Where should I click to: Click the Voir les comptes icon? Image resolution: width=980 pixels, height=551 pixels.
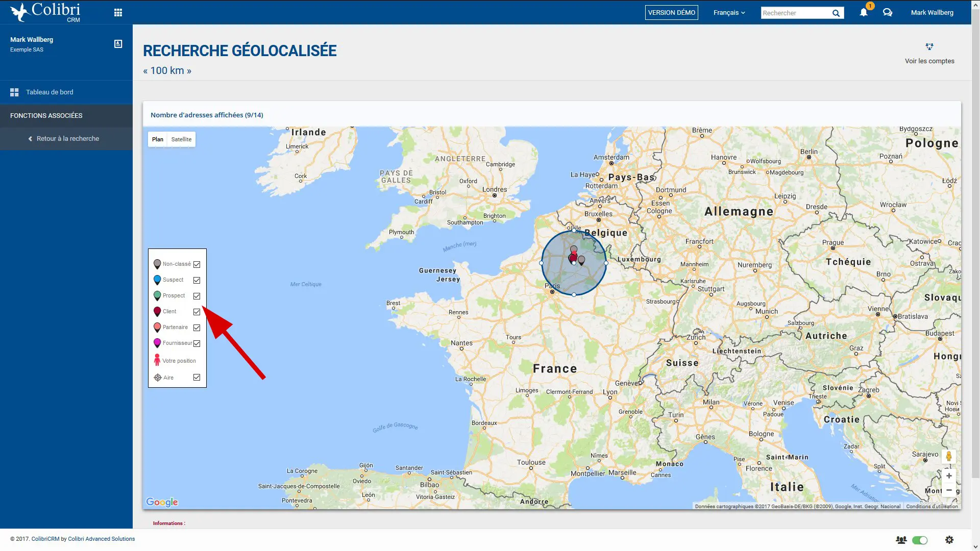click(x=929, y=47)
